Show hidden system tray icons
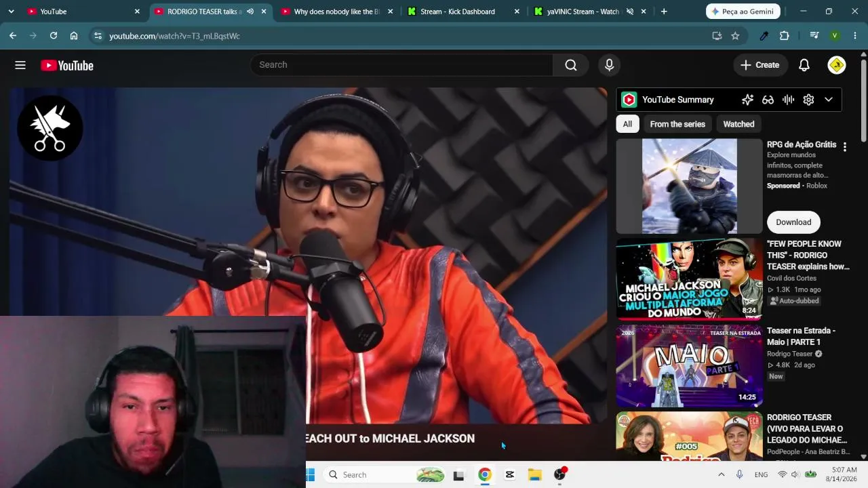Viewport: 868px width, 488px height. tap(722, 474)
